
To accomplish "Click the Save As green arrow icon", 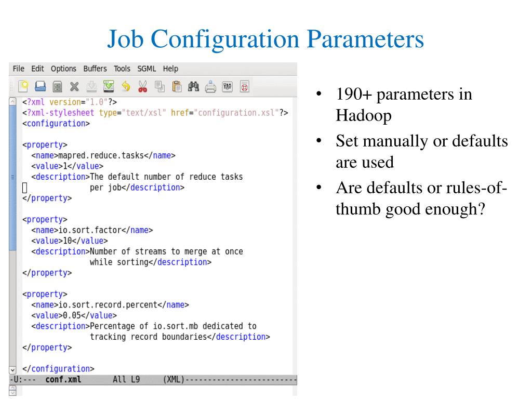I will tap(109, 87).
